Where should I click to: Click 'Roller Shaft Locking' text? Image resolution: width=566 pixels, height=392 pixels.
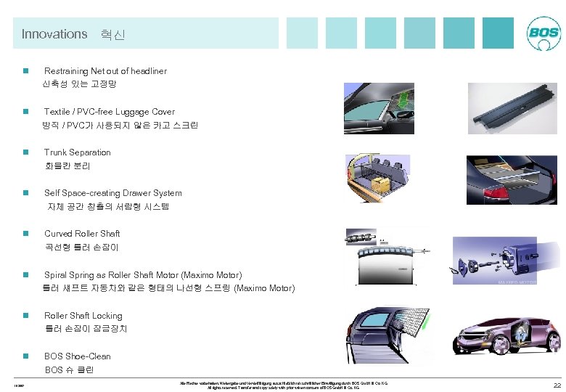[83, 316]
